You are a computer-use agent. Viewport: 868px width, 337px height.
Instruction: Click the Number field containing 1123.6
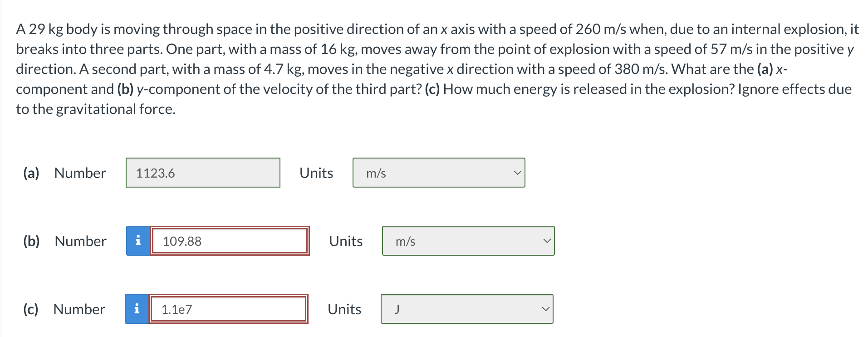(x=202, y=173)
